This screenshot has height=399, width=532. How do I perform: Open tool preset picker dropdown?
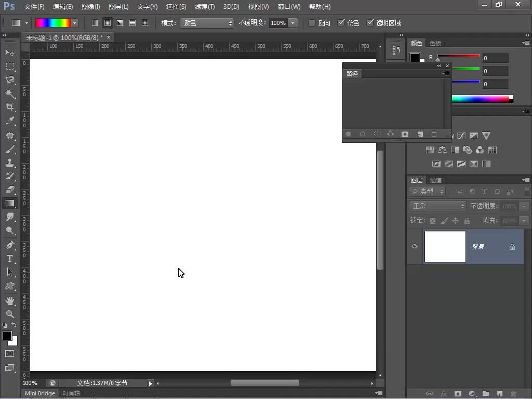coord(26,23)
